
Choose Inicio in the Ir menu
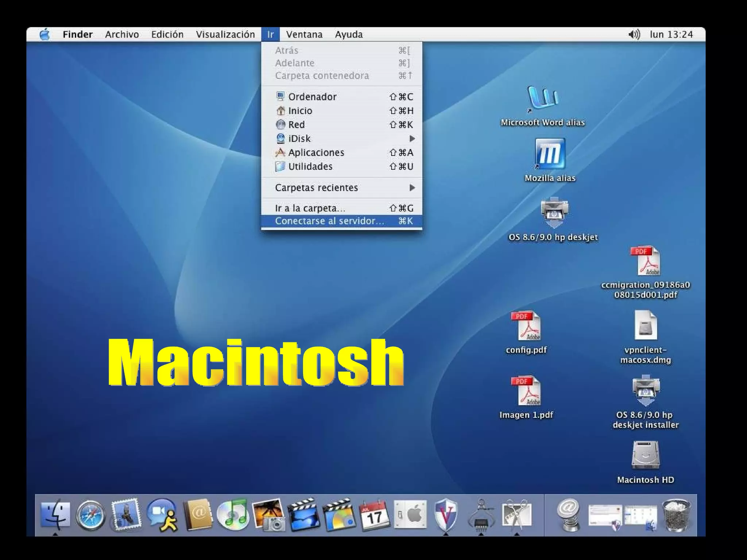coord(342,110)
